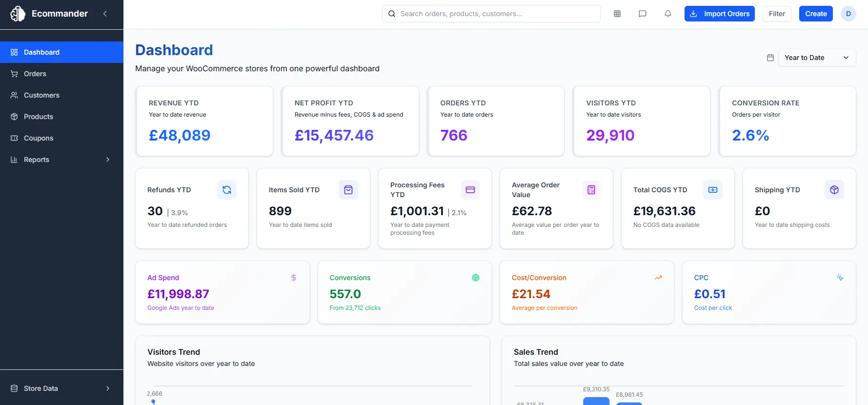Click the Import Orders button
The height and width of the screenshot is (405, 868).
point(719,14)
